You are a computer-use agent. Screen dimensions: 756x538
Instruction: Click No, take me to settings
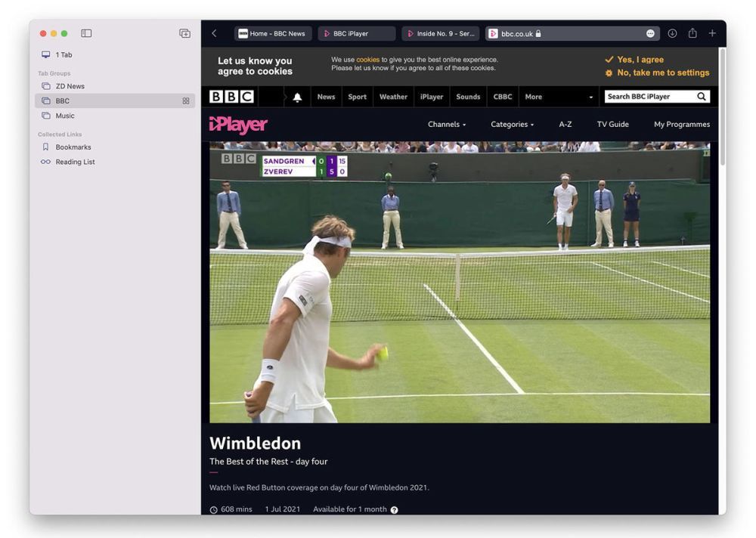pos(658,73)
